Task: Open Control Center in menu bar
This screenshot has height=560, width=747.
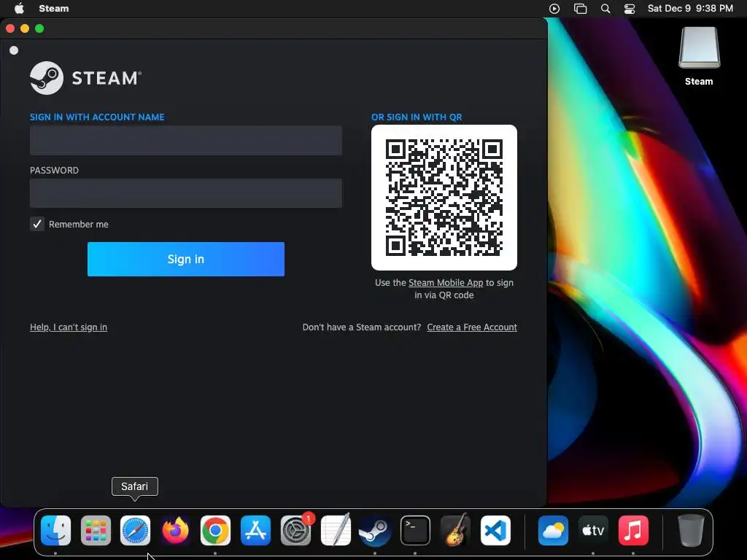Action: coord(630,9)
